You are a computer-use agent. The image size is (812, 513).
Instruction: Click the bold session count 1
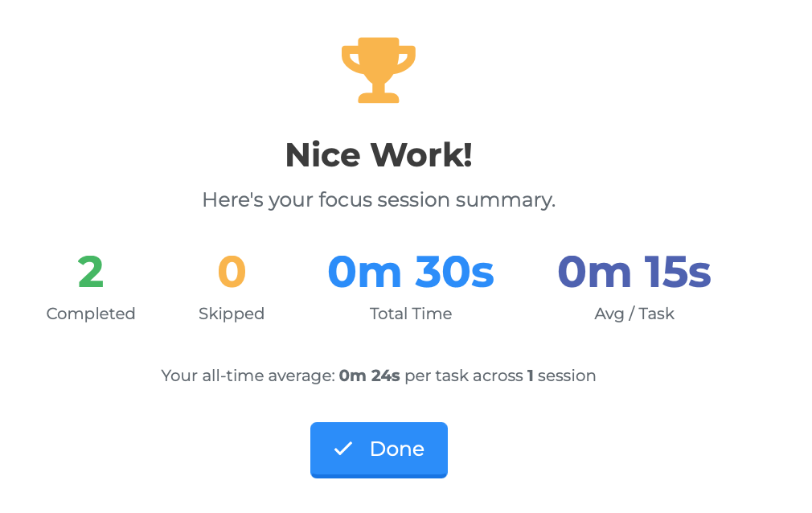tap(531, 376)
